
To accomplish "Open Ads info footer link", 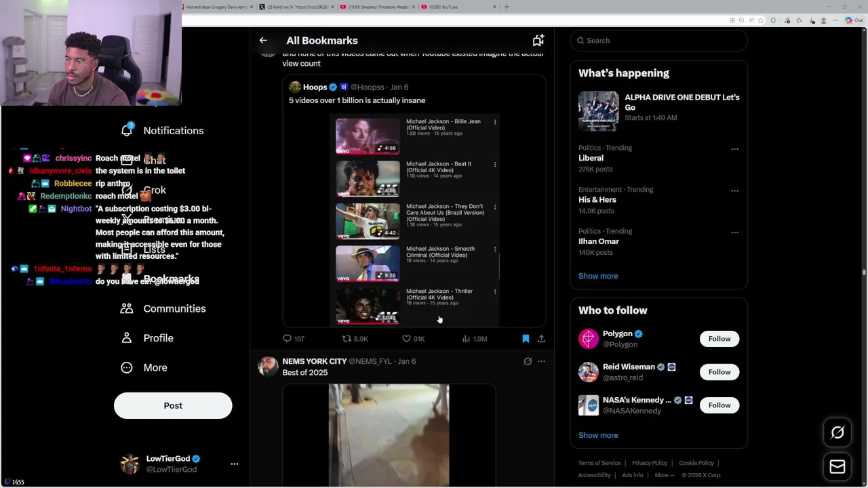I will coord(633,475).
